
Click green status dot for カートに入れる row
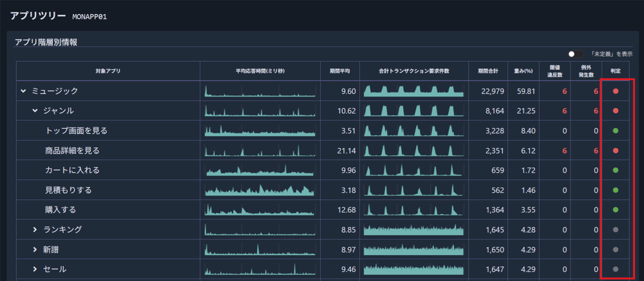(x=616, y=170)
